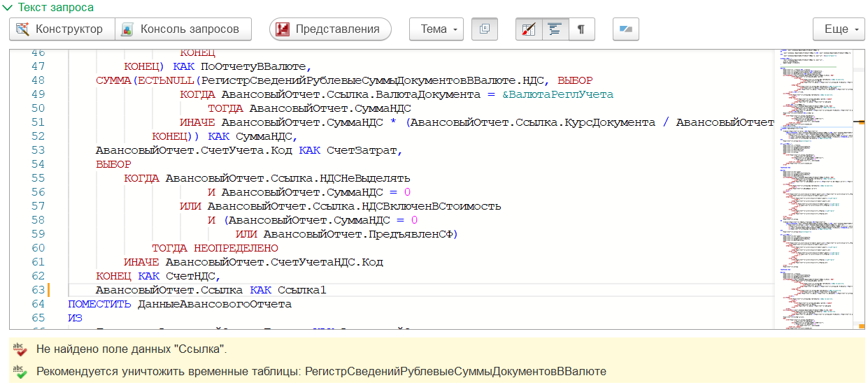Toggle the syntax highlighting brush button
This screenshot has width=868, height=385.
point(529,29)
